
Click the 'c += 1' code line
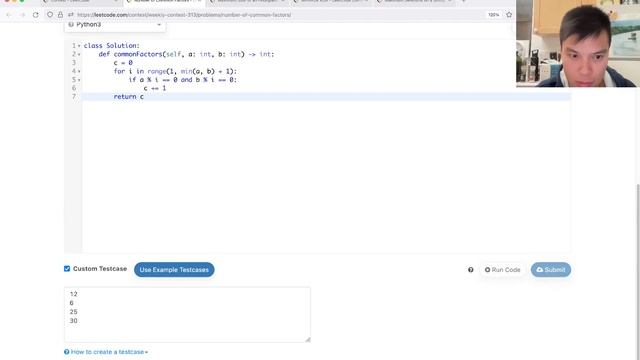click(155, 88)
